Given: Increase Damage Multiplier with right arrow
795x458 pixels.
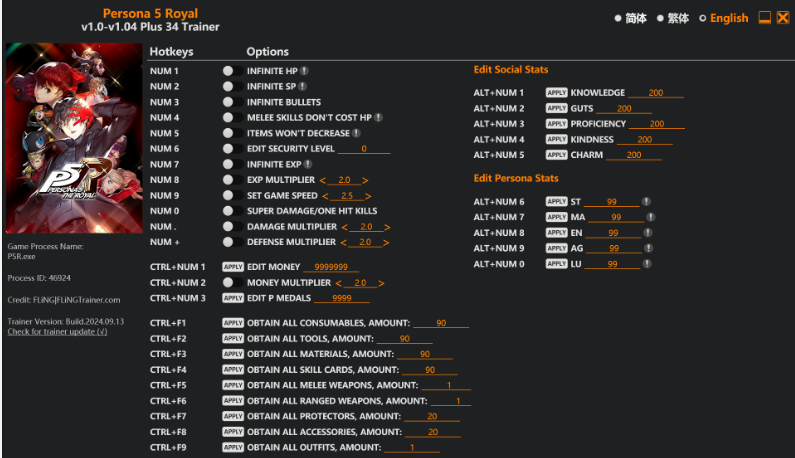Looking at the screenshot, I should pyautogui.click(x=387, y=227).
